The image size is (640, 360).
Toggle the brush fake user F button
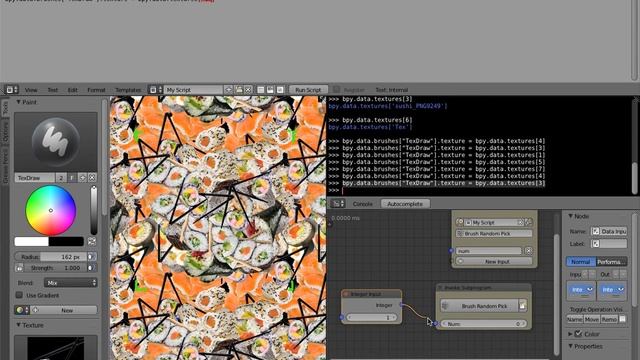72,178
